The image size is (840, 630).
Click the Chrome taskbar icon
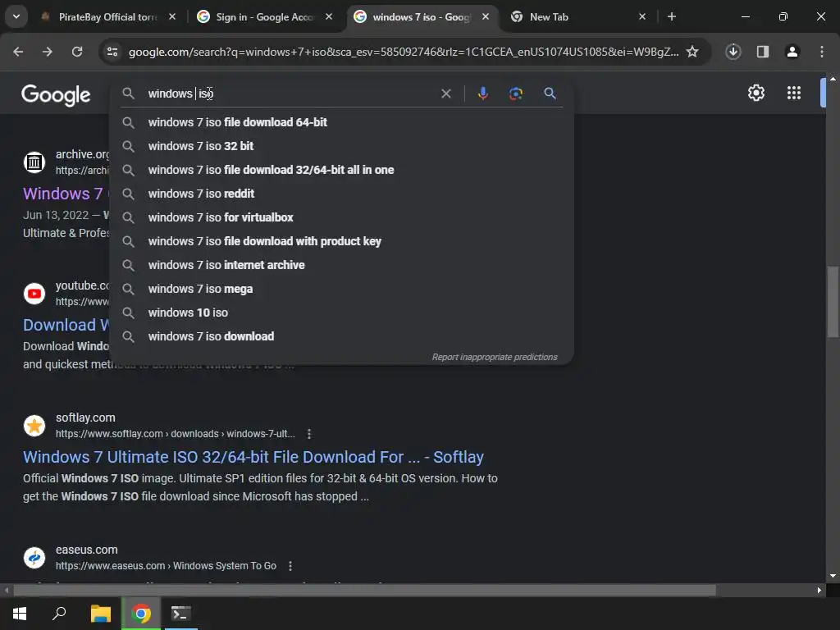coord(141,614)
